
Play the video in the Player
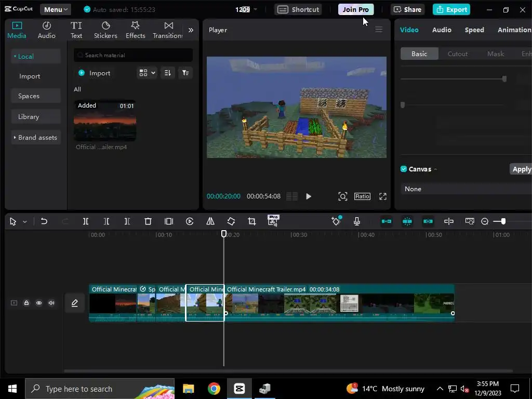309,196
